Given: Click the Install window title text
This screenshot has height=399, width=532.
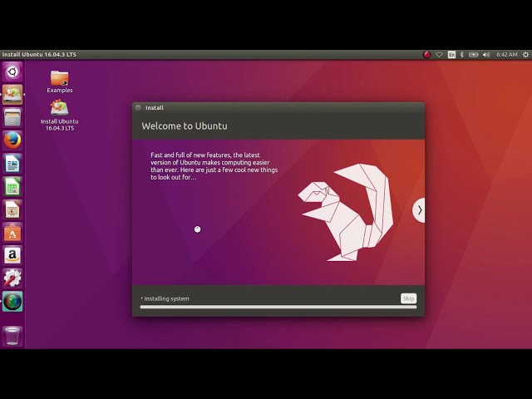Looking at the screenshot, I should (155, 107).
